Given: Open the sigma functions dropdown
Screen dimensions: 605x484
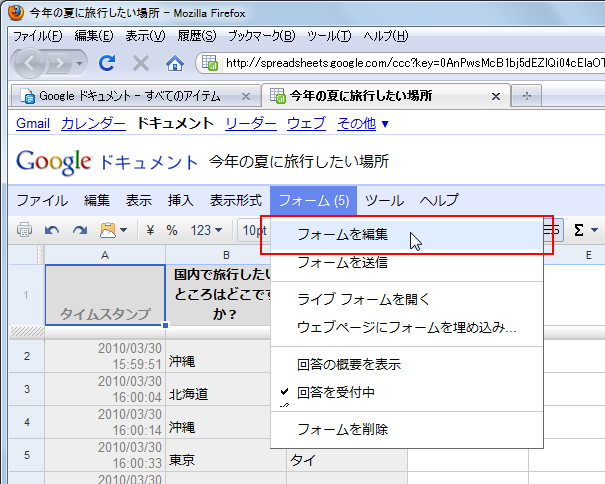Looking at the screenshot, I should (x=585, y=230).
